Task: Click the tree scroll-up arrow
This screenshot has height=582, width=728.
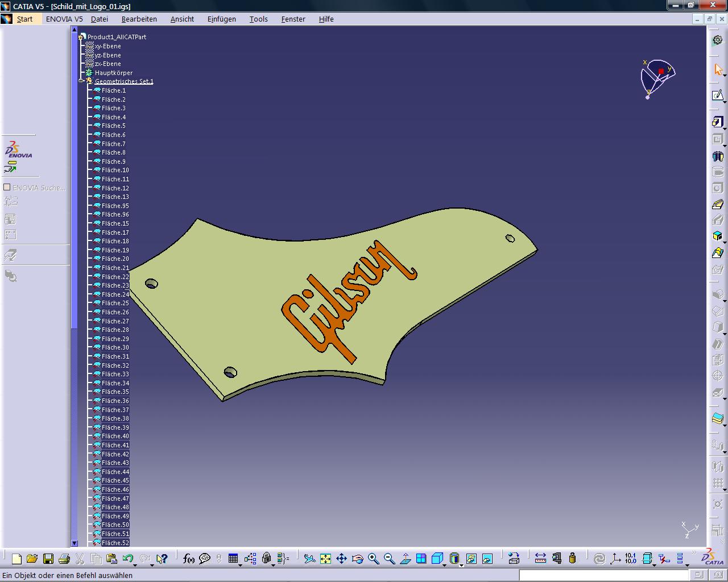Action: (74, 30)
